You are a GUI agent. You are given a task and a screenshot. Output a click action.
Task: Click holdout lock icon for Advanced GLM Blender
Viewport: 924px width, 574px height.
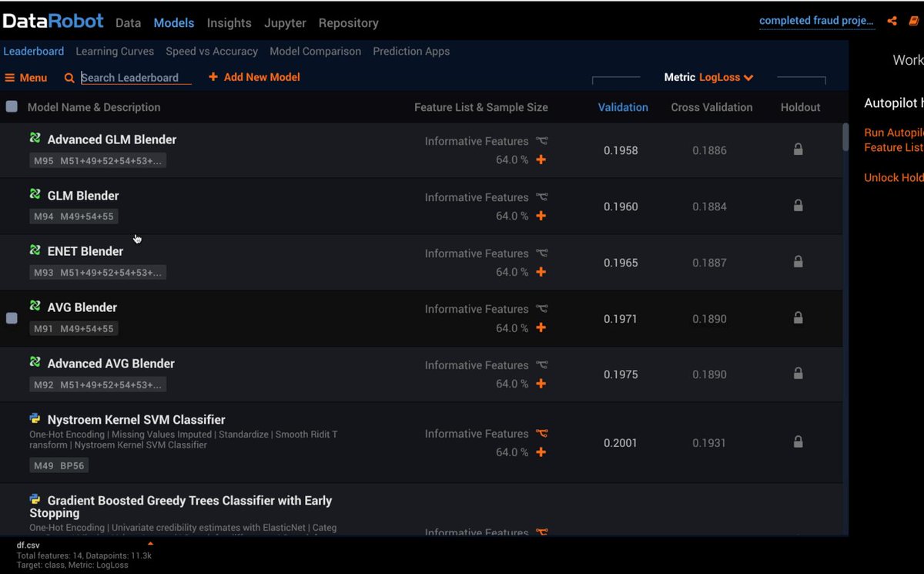[x=798, y=149]
